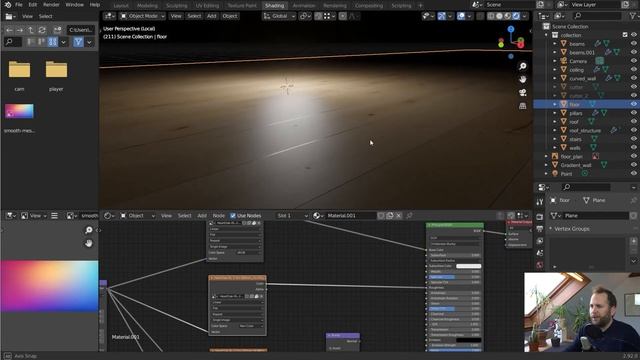Toggle camera view icon in viewport

point(522,93)
